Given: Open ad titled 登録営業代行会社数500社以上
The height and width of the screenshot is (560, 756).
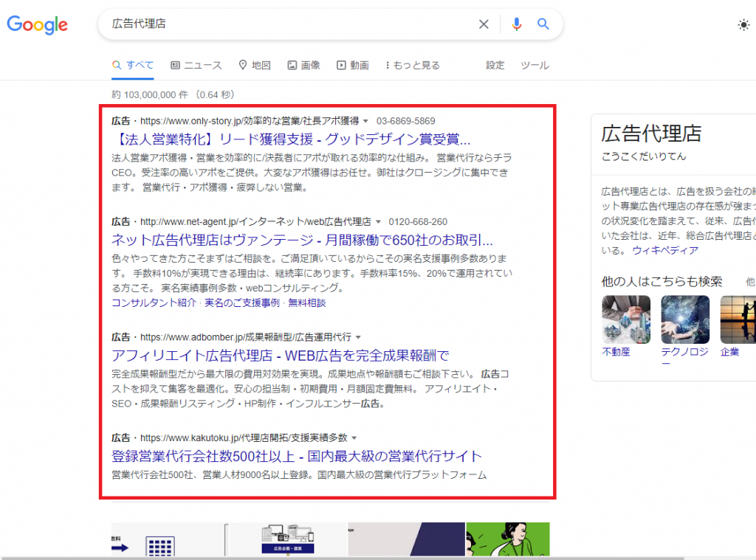Looking at the screenshot, I should 297,456.
